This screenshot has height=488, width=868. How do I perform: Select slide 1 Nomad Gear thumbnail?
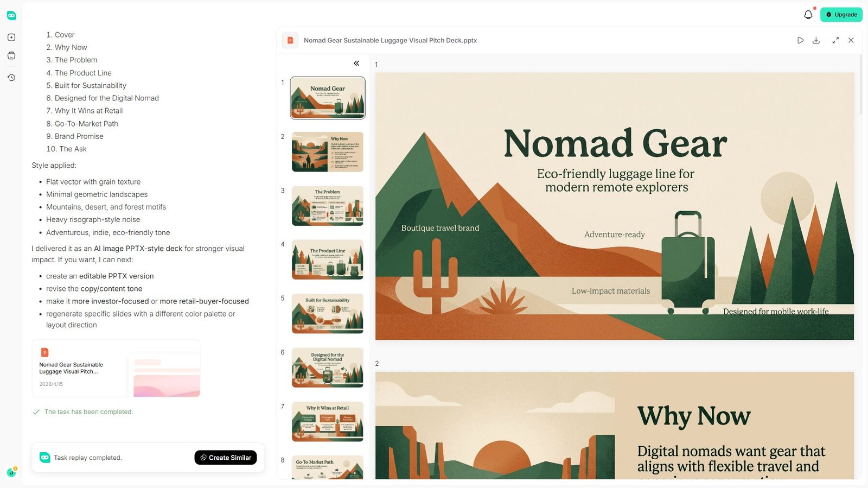coord(328,98)
